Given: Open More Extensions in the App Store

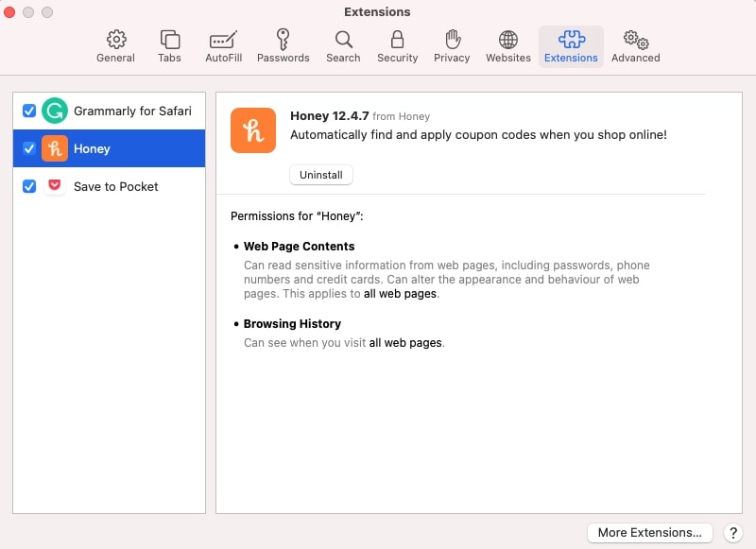Looking at the screenshot, I should 649,532.
